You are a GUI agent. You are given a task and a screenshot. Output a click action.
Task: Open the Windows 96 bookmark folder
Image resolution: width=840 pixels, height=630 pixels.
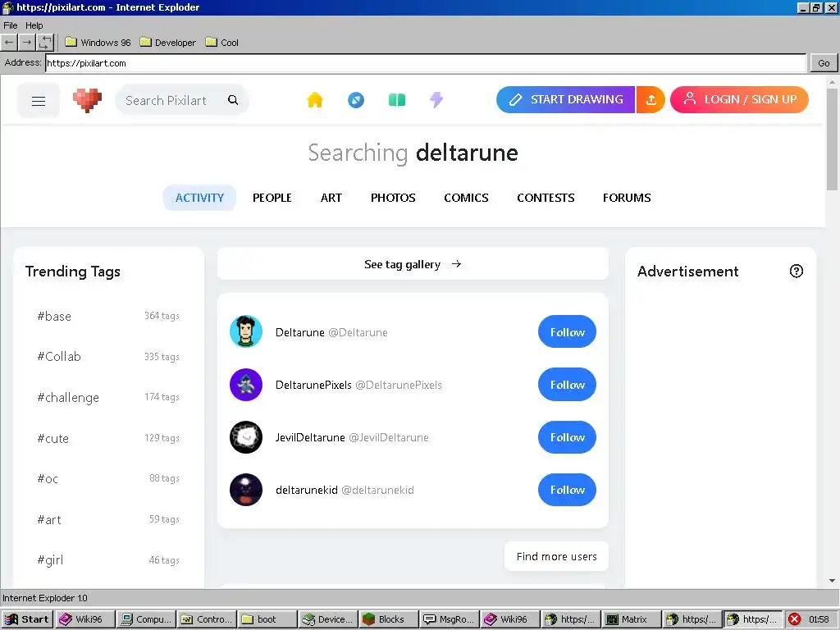tap(98, 43)
